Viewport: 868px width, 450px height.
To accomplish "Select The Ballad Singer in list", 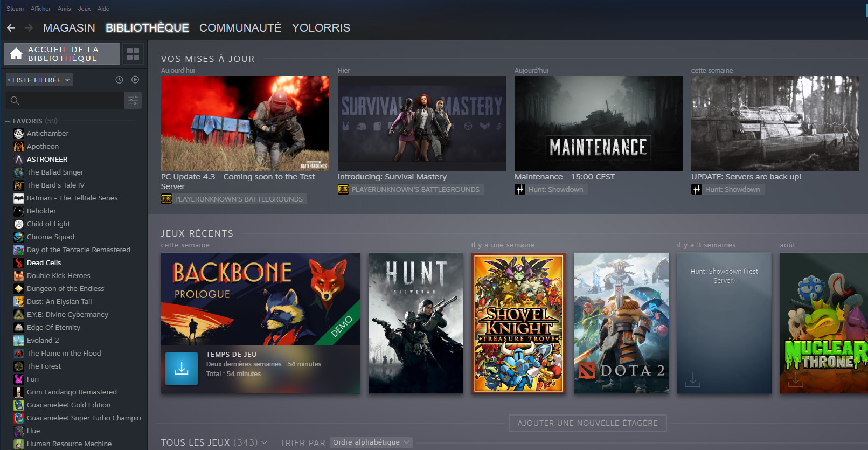I will click(55, 172).
